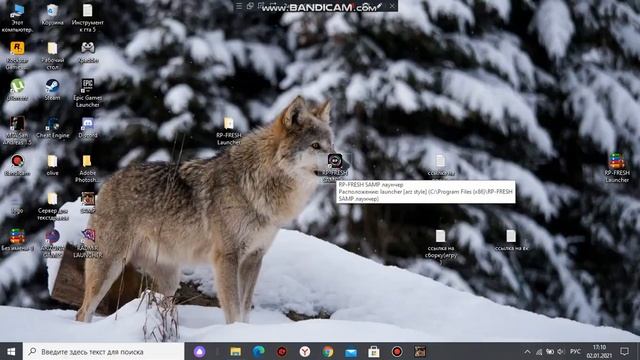Select the text file right of the RP-FRESH SAMP shortcut

pyautogui.click(x=440, y=165)
